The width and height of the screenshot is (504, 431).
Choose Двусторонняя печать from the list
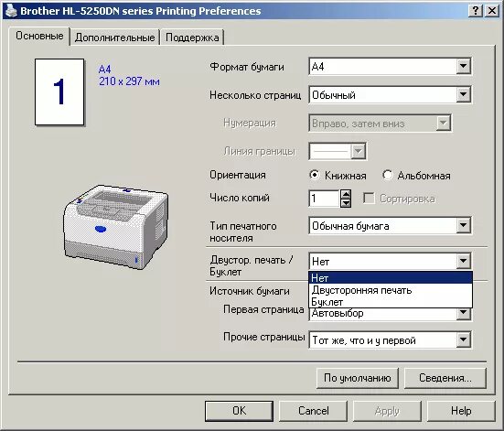coord(391,290)
